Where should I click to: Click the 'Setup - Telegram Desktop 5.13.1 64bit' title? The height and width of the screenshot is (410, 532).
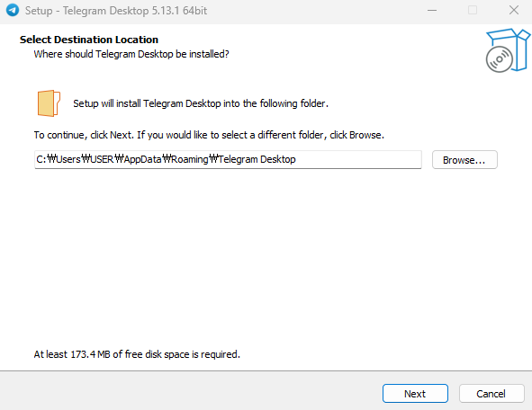(x=116, y=11)
